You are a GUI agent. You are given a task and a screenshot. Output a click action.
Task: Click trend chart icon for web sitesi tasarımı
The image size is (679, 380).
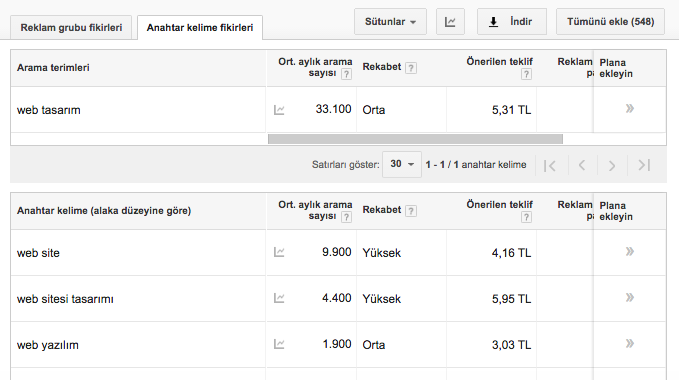point(279,298)
